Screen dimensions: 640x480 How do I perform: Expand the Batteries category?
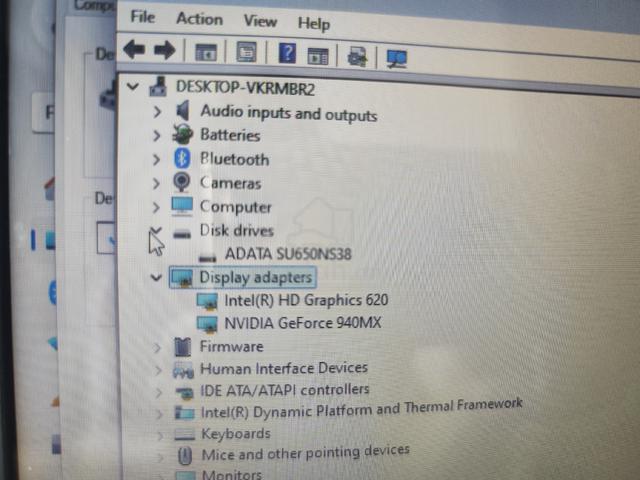click(157, 136)
